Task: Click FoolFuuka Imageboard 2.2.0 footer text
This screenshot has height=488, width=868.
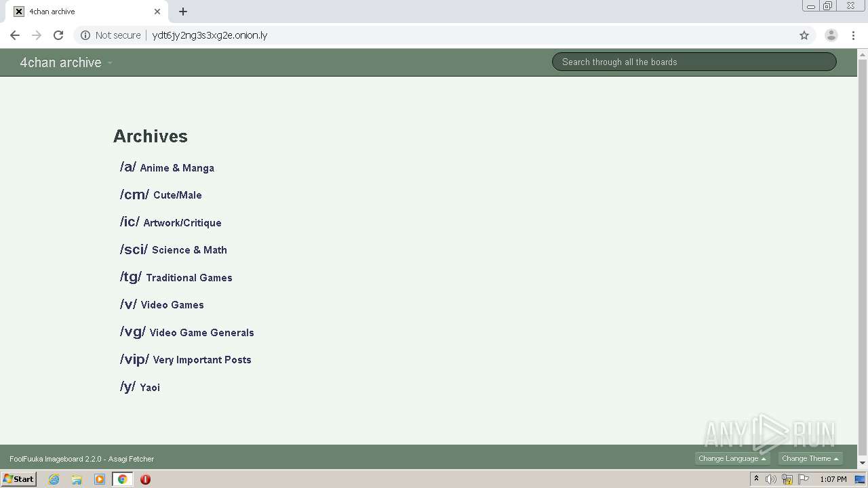Action: coord(81,459)
